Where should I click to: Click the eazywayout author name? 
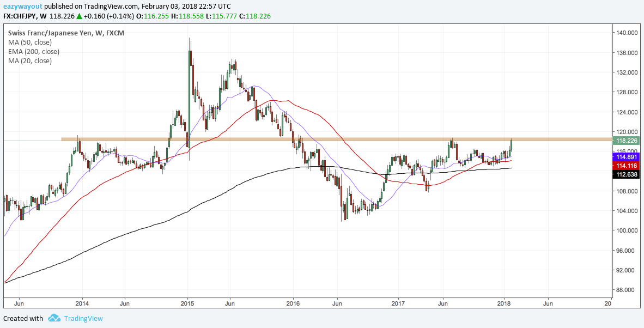(22, 7)
